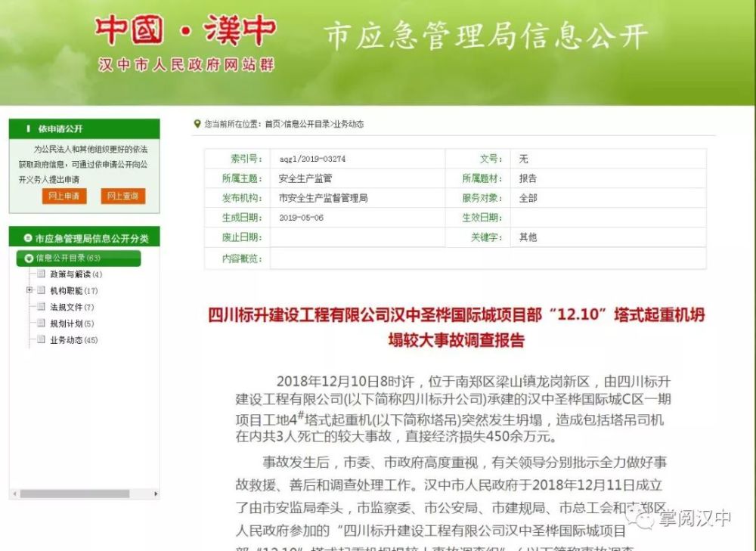This screenshot has height=551, width=756.
Task: Click the sidebar horizontal scrollbar thumb
Action: (x=75, y=494)
